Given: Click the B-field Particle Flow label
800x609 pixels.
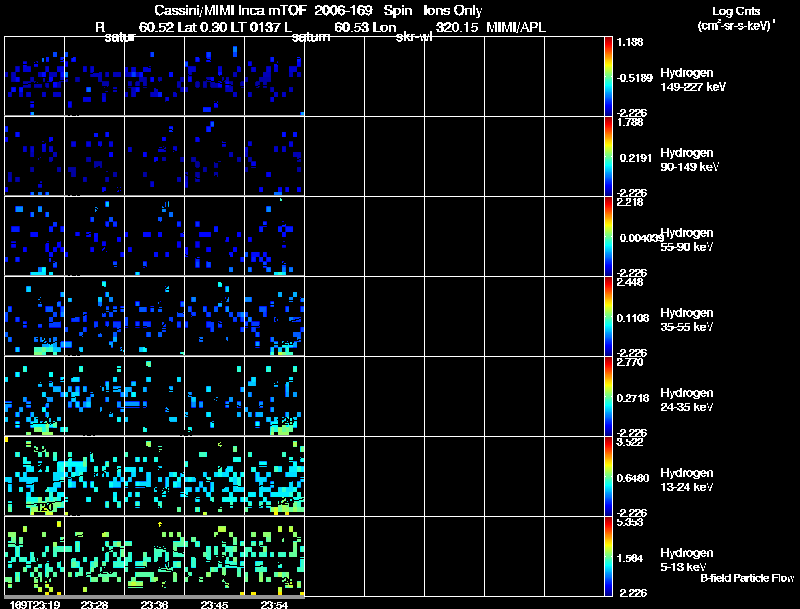Looking at the screenshot, I should 746,578.
